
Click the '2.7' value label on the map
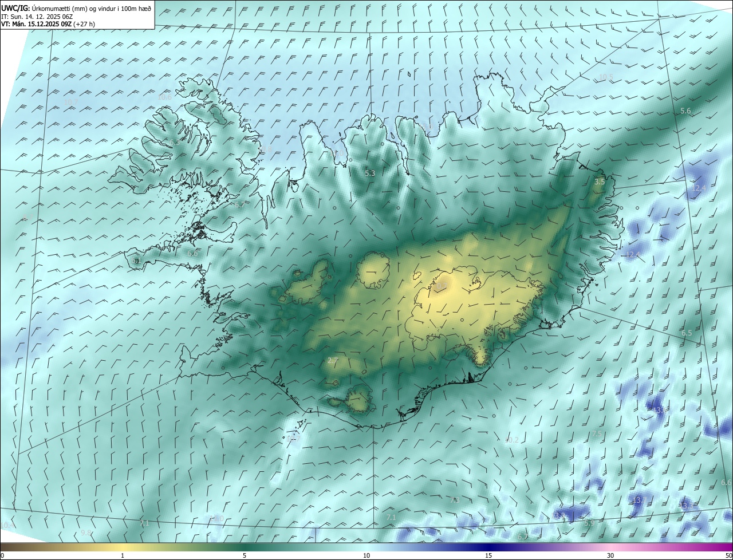point(333,360)
